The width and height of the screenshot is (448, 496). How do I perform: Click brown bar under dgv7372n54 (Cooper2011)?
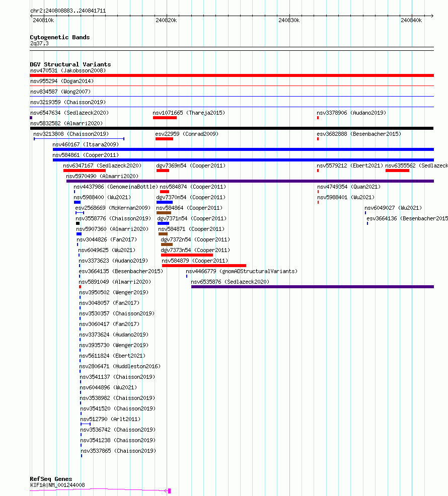point(167,244)
